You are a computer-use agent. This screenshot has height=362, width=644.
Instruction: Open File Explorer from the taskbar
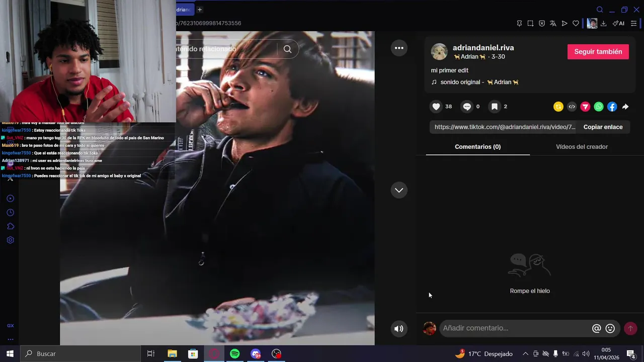tap(172, 353)
